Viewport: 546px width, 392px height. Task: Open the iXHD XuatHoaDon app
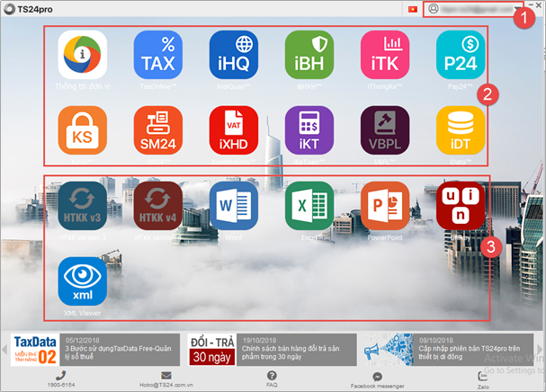click(x=234, y=130)
